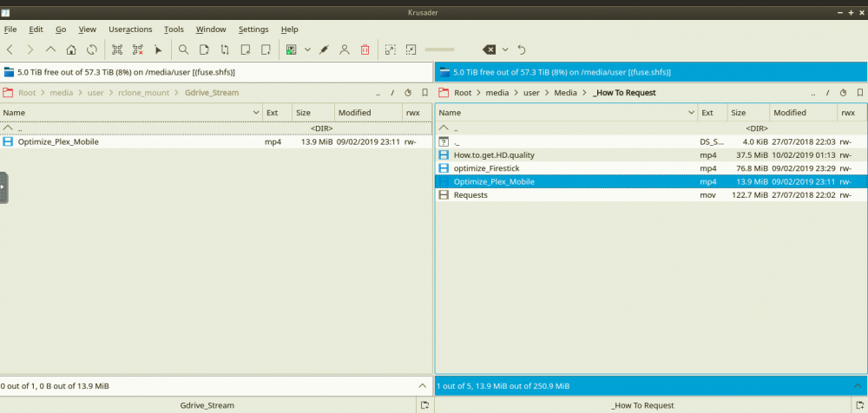Image resolution: width=868 pixels, height=413 pixels.
Task: Open the Useractions menu
Action: pos(130,29)
